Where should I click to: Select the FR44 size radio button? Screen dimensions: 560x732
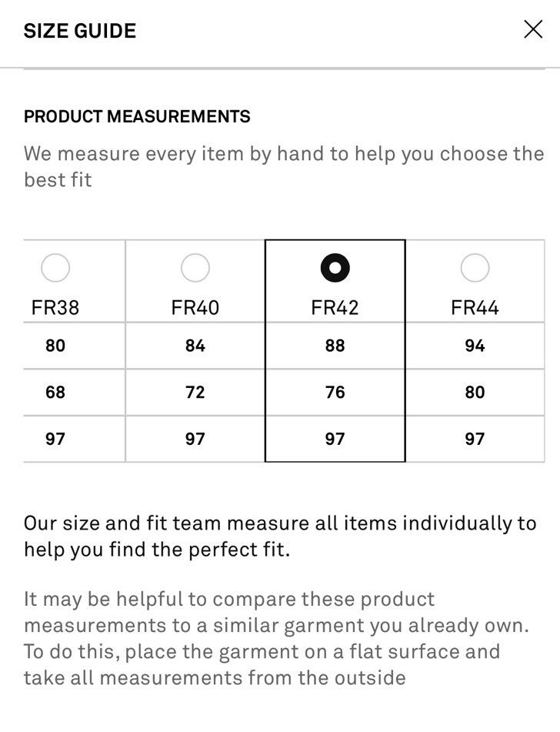point(475,268)
